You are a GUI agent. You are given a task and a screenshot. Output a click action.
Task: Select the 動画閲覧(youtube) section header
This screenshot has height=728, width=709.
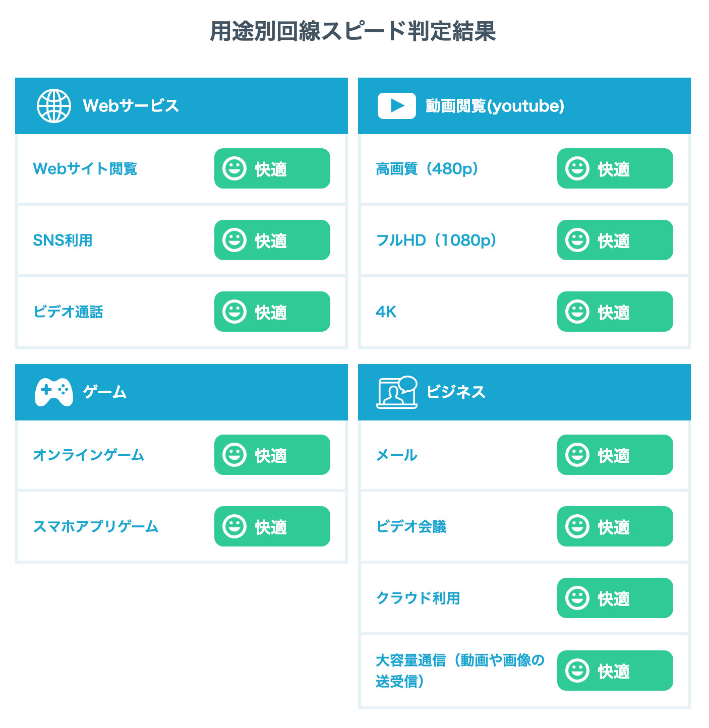pyautogui.click(x=524, y=106)
